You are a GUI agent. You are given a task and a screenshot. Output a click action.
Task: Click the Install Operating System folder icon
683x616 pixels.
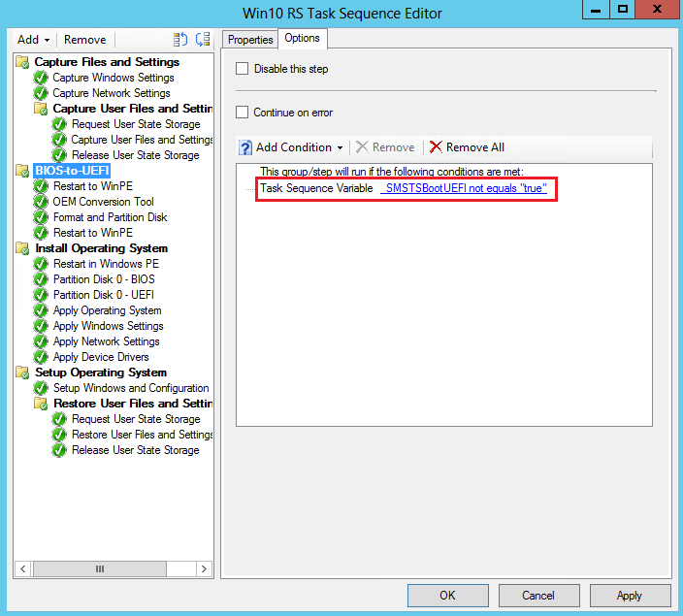point(22,248)
